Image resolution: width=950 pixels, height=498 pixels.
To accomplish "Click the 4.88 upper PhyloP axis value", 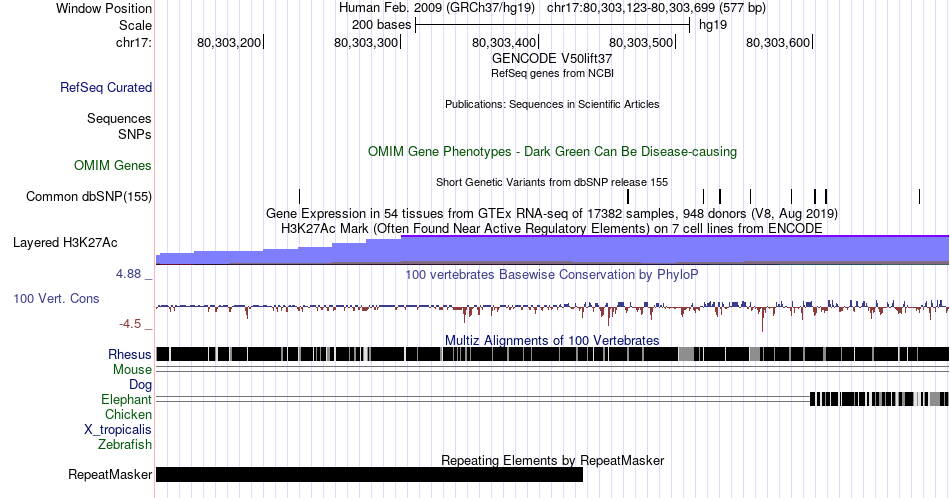I will coord(128,274).
